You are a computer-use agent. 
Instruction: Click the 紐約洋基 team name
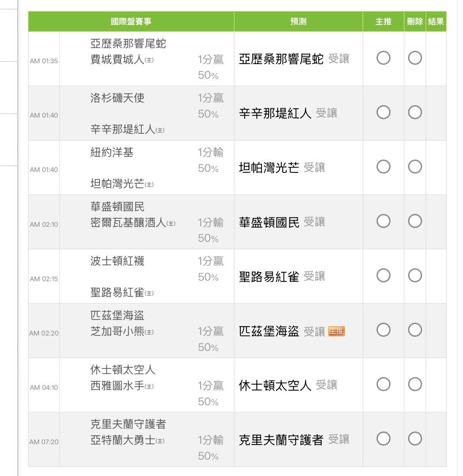(x=112, y=152)
